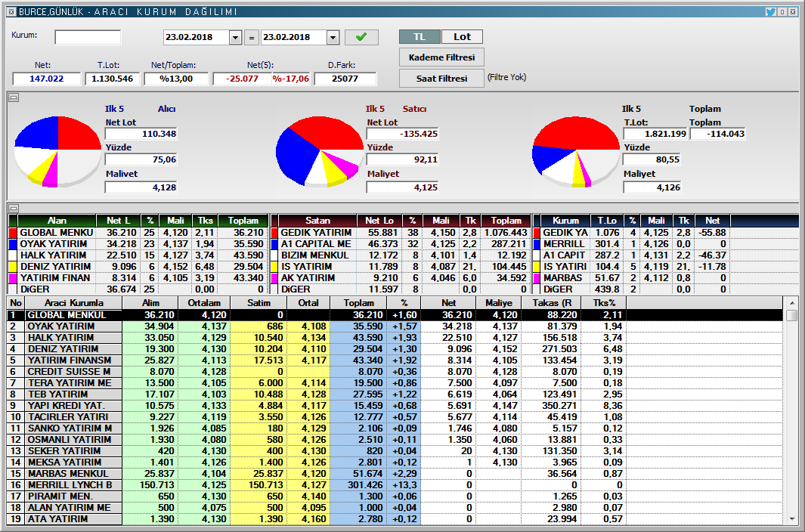Click red swatch next to GEDIK YATIRIM
Image resolution: width=805 pixels, height=532 pixels.
point(274,233)
